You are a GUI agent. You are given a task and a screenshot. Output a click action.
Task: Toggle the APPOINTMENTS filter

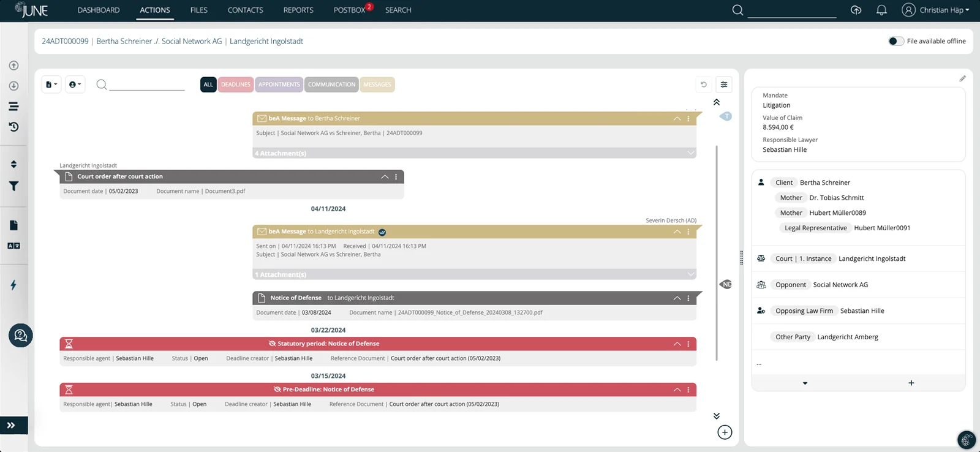279,85
